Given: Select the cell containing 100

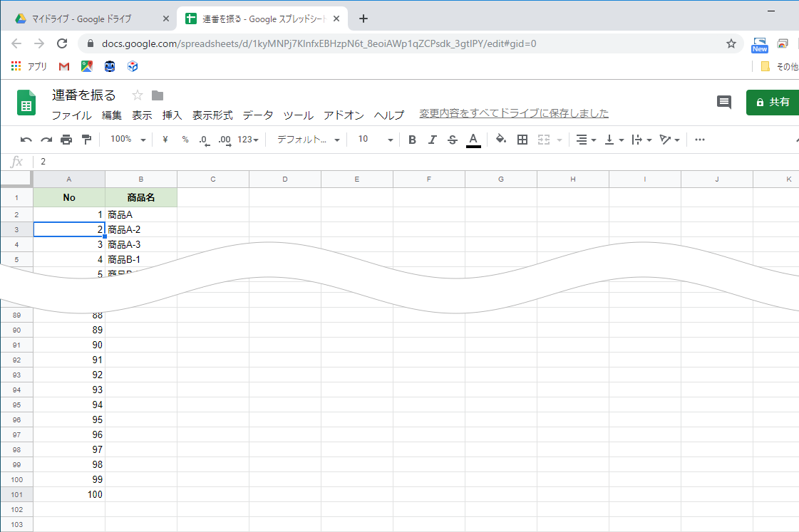Looking at the screenshot, I should (69, 495).
